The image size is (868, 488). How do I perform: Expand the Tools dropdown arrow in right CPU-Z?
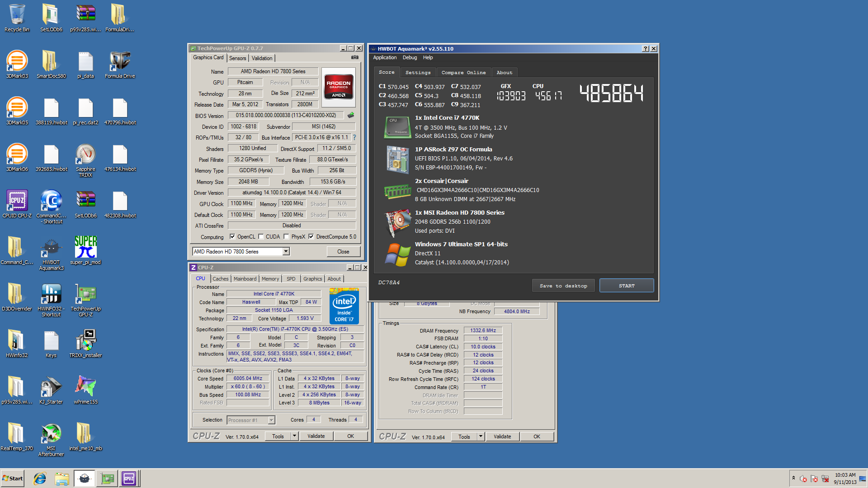pos(481,436)
